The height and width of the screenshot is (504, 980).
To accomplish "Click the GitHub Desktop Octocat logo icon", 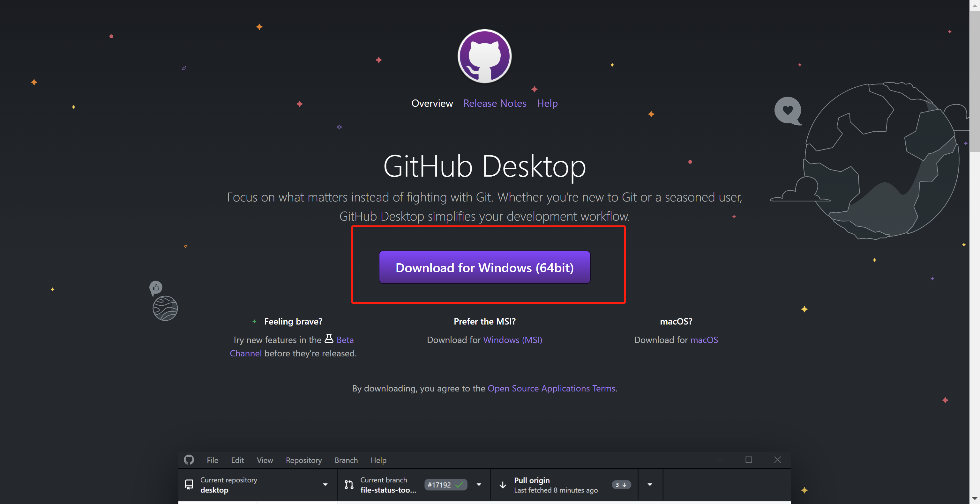I will point(485,56).
